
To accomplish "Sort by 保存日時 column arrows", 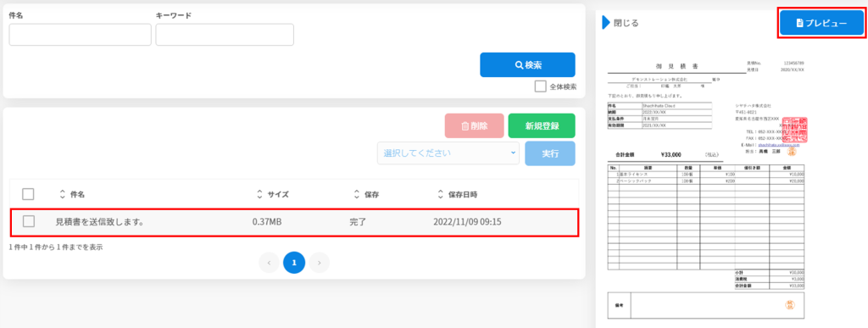I will coord(440,194).
